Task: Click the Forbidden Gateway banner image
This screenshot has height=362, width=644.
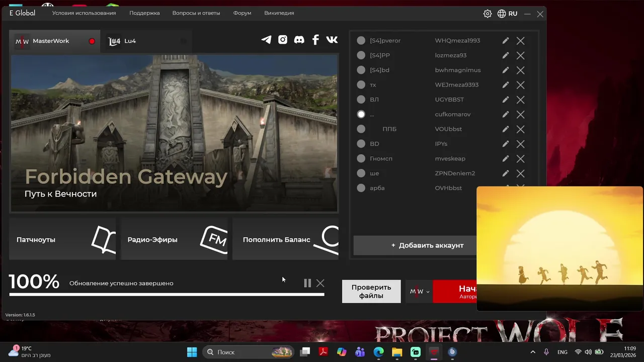Action: 174,133
